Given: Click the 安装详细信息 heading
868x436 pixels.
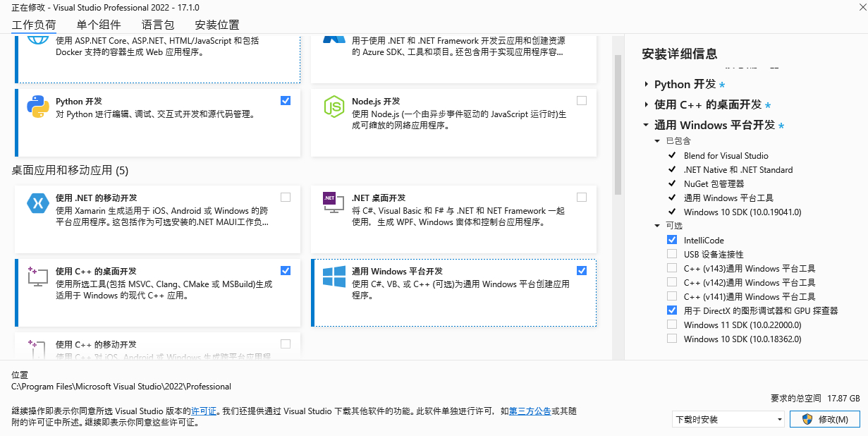Looking at the screenshot, I should (680, 54).
